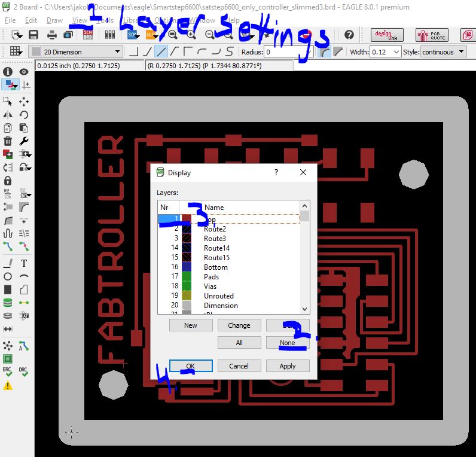Select the Circle drawing tool
The image size is (476, 457).
click(8, 276)
